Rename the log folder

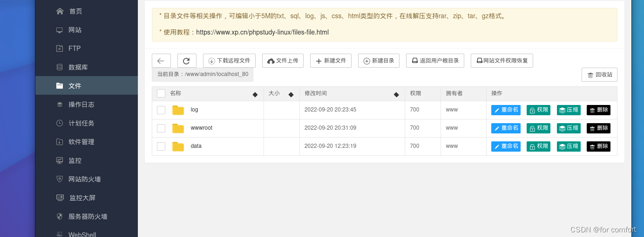pyautogui.click(x=506, y=110)
